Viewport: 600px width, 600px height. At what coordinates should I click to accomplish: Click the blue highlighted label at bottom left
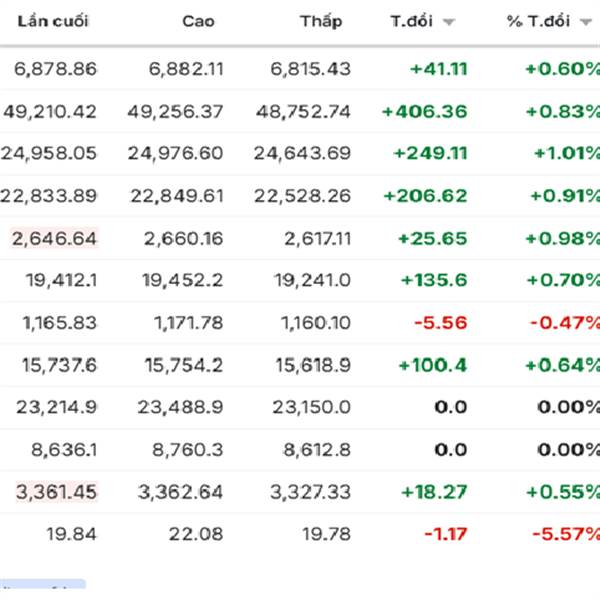(x=42, y=587)
